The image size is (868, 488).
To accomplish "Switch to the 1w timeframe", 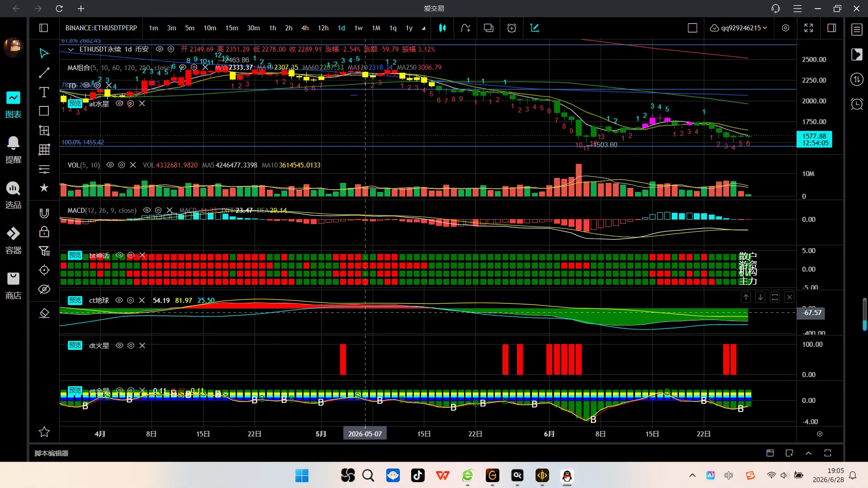I will point(358,28).
